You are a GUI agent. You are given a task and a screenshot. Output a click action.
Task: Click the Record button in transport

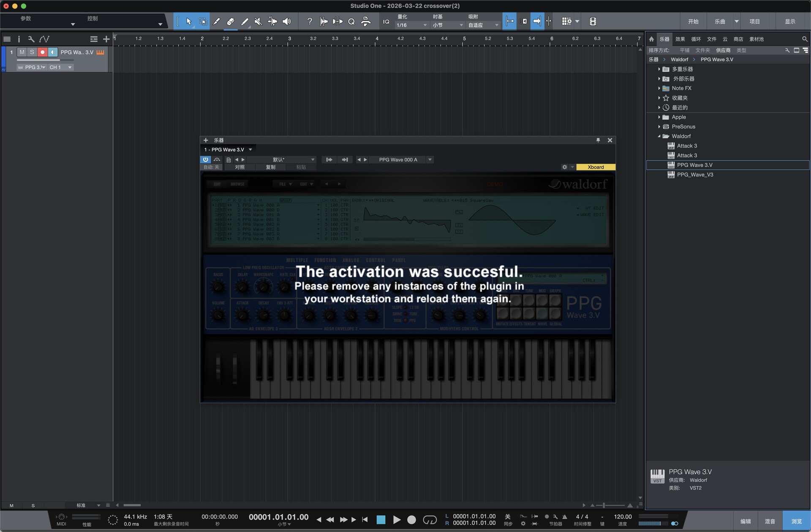(x=411, y=520)
